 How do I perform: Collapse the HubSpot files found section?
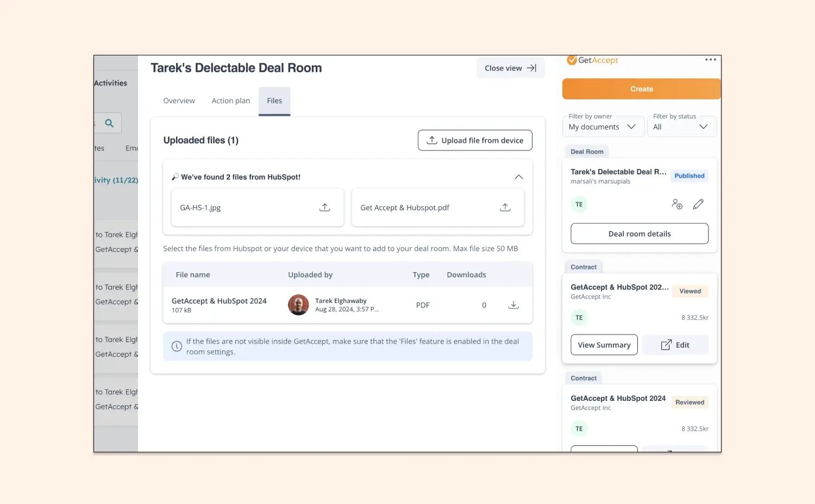click(519, 177)
